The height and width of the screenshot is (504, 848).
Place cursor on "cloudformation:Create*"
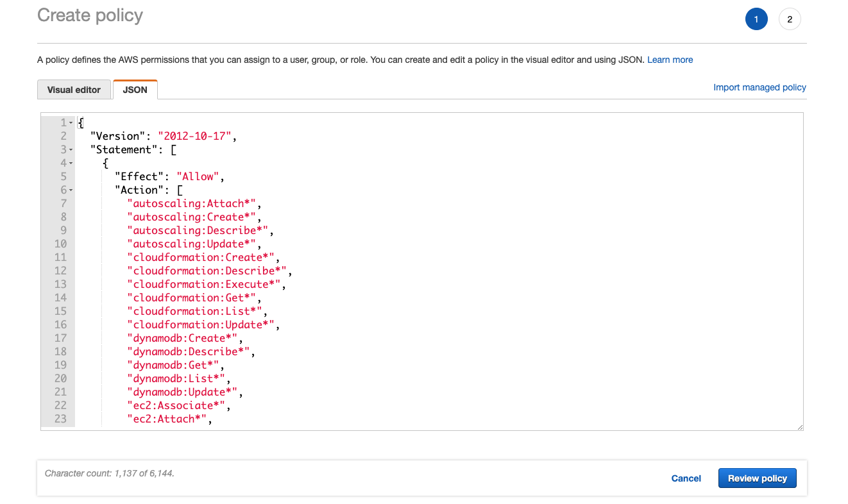point(201,257)
